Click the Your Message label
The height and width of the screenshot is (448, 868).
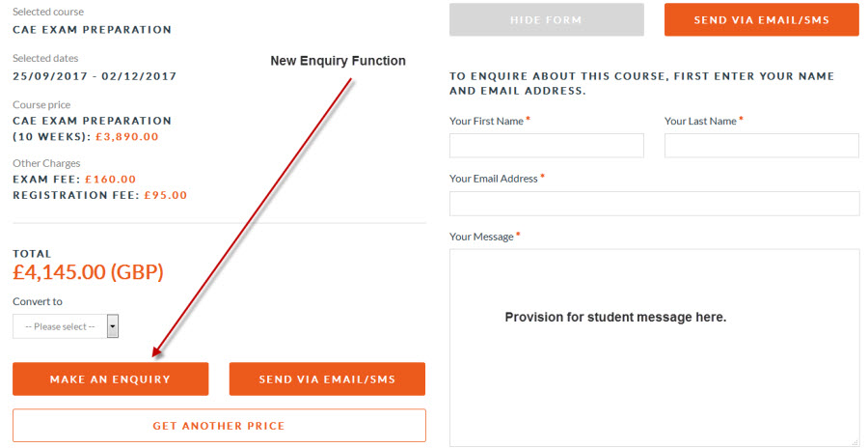481,237
